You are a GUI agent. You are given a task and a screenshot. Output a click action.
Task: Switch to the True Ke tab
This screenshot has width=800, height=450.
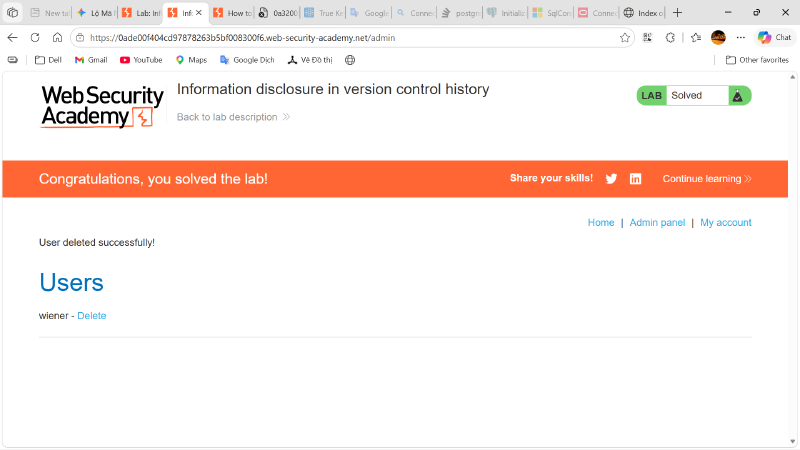pyautogui.click(x=324, y=13)
